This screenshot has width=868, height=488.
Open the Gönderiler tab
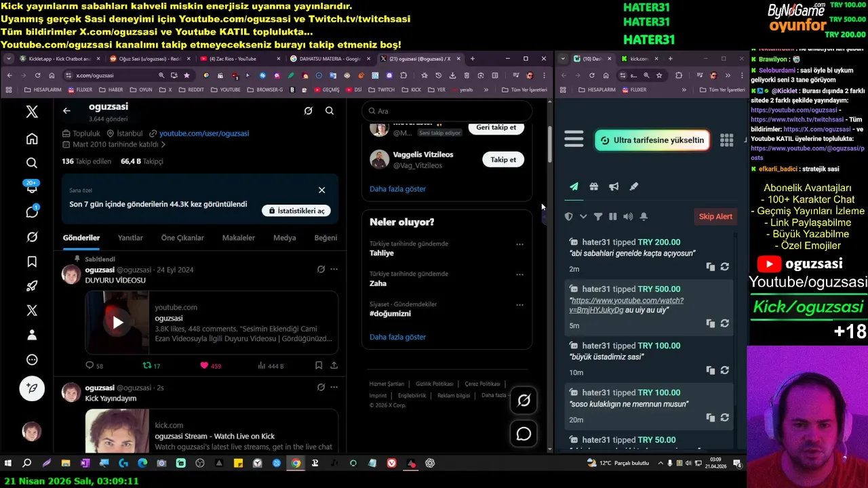click(x=81, y=238)
